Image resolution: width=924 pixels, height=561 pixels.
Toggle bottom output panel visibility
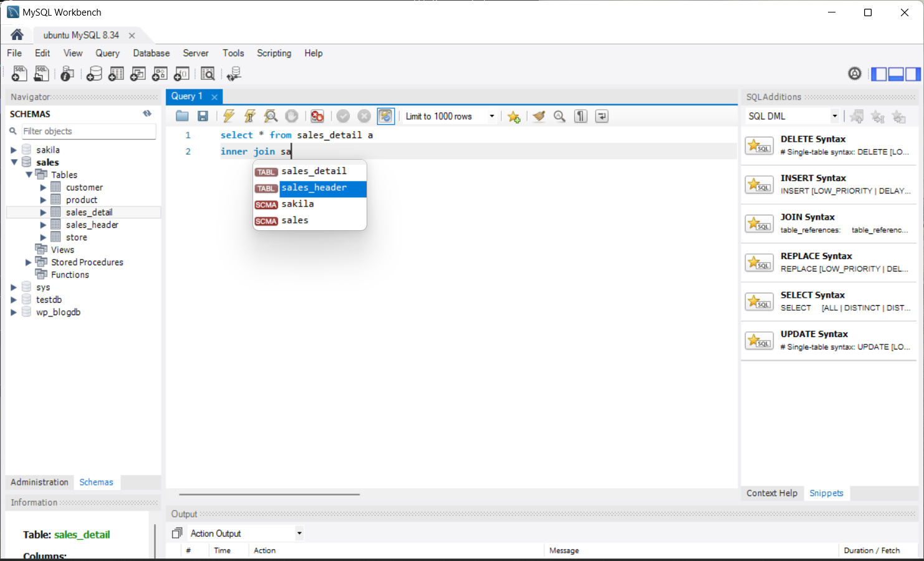click(896, 74)
